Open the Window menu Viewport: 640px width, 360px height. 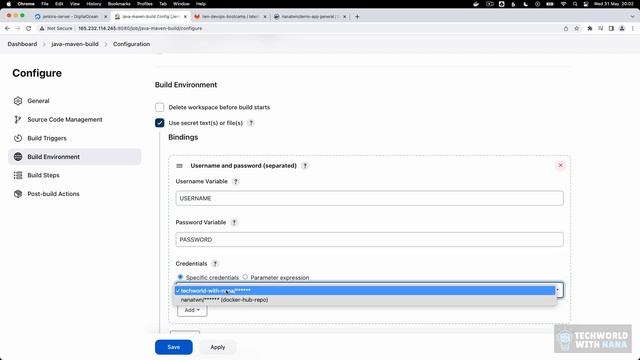(x=181, y=4)
